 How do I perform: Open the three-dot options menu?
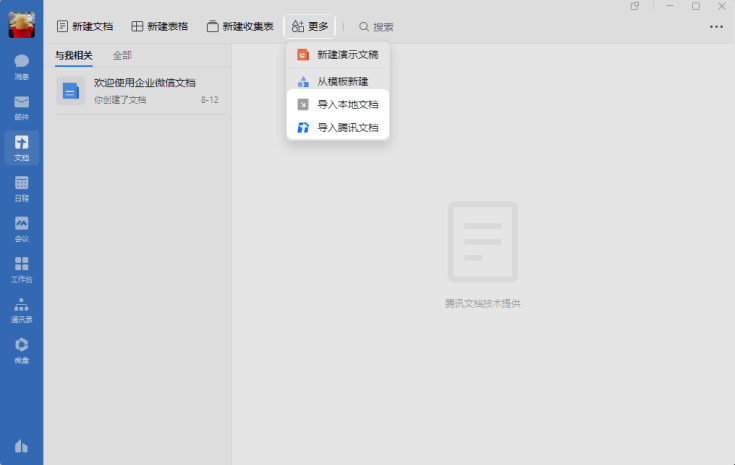coord(716,27)
